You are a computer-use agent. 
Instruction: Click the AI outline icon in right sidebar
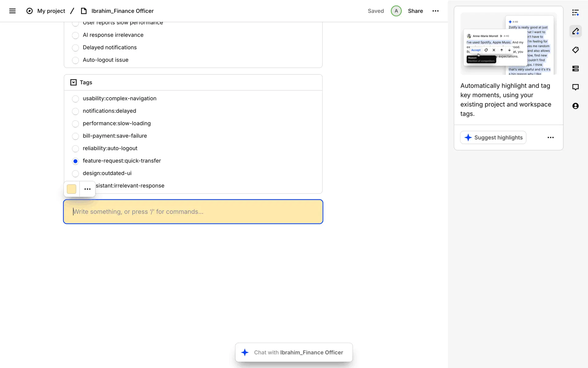click(x=575, y=13)
